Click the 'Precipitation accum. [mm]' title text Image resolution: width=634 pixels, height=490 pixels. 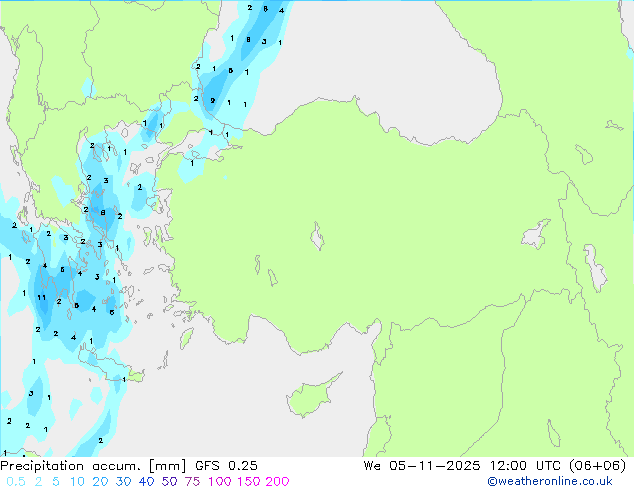pos(93,466)
